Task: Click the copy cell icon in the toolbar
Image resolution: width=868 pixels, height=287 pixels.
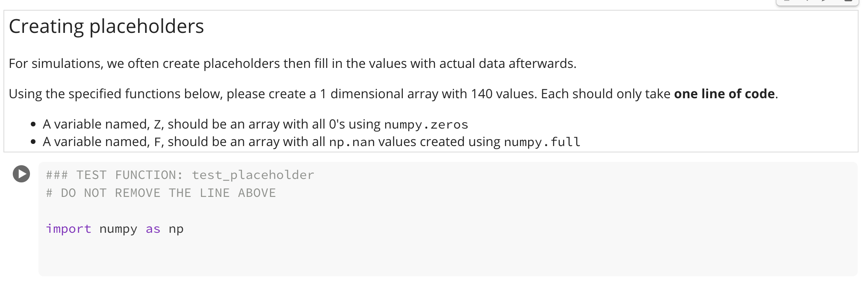Action: point(786,3)
